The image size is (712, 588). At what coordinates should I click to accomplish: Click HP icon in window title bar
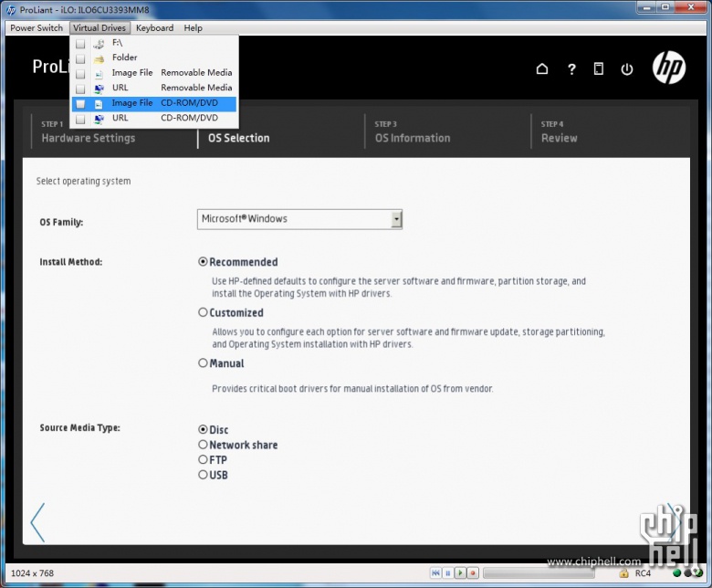(x=11, y=10)
